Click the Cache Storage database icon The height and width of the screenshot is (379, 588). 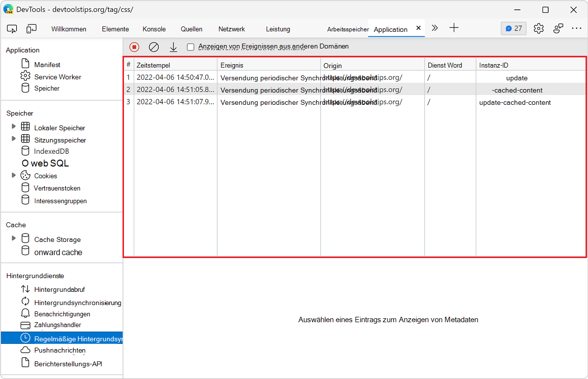[25, 238]
